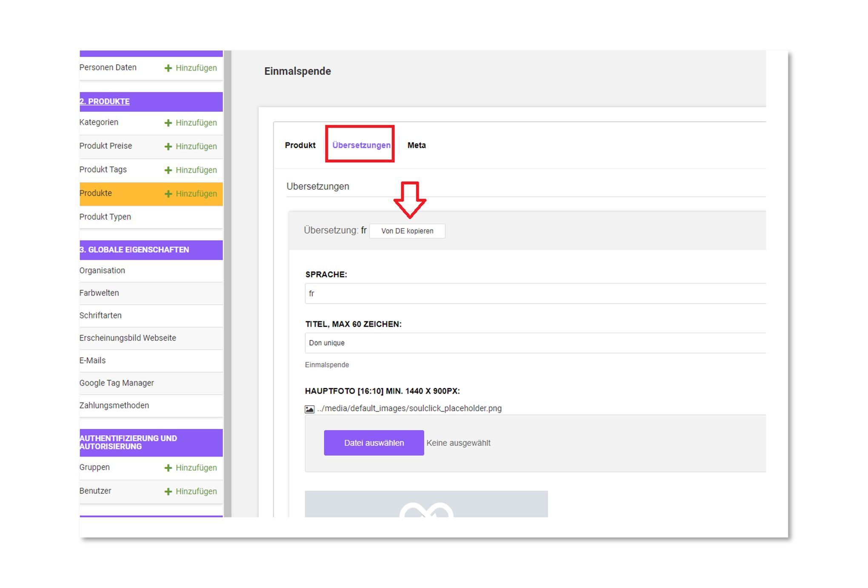868x588 pixels.
Task: Click plus icon in highlighted Produkte row
Action: [168, 194]
